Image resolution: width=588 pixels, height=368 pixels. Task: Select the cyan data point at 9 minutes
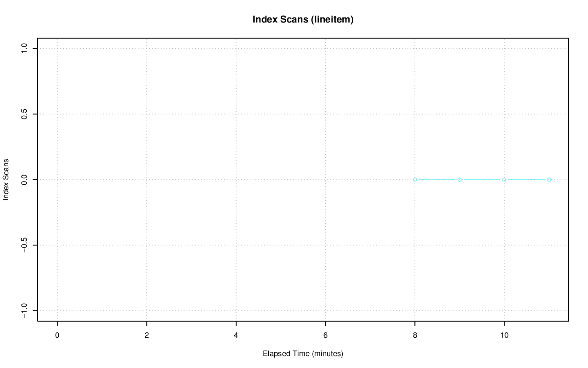pyautogui.click(x=459, y=180)
